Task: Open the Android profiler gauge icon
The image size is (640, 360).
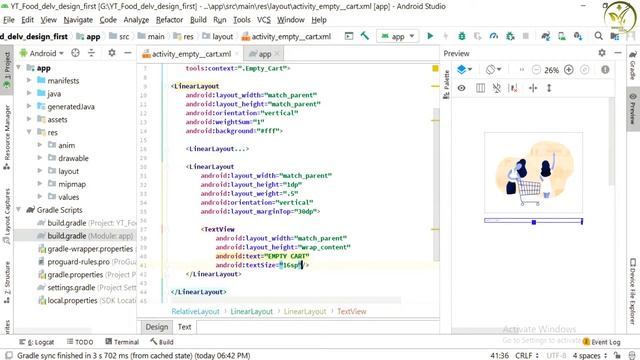Action: (x=493, y=36)
